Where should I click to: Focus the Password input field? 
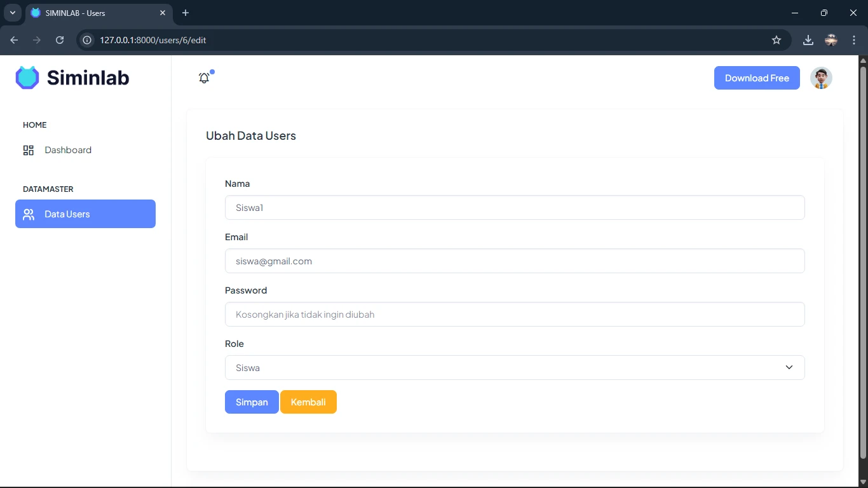click(x=514, y=315)
